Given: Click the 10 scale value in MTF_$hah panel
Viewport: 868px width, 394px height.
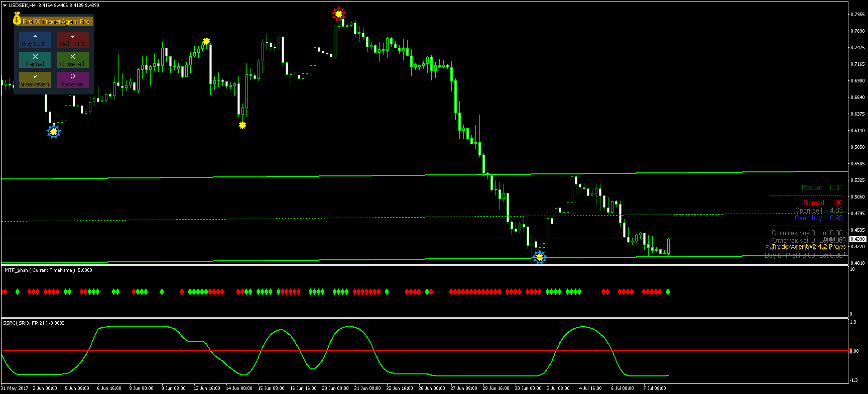Looking at the screenshot, I should [x=852, y=269].
